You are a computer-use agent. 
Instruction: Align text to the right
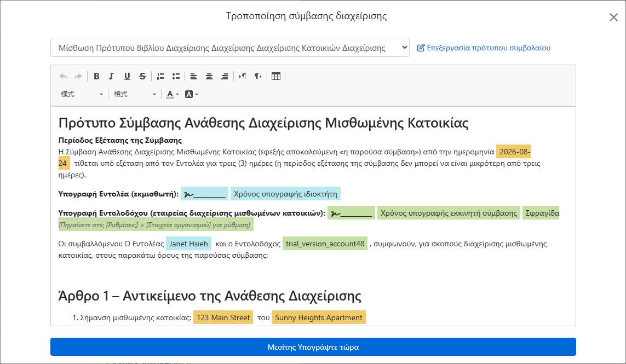pos(225,76)
